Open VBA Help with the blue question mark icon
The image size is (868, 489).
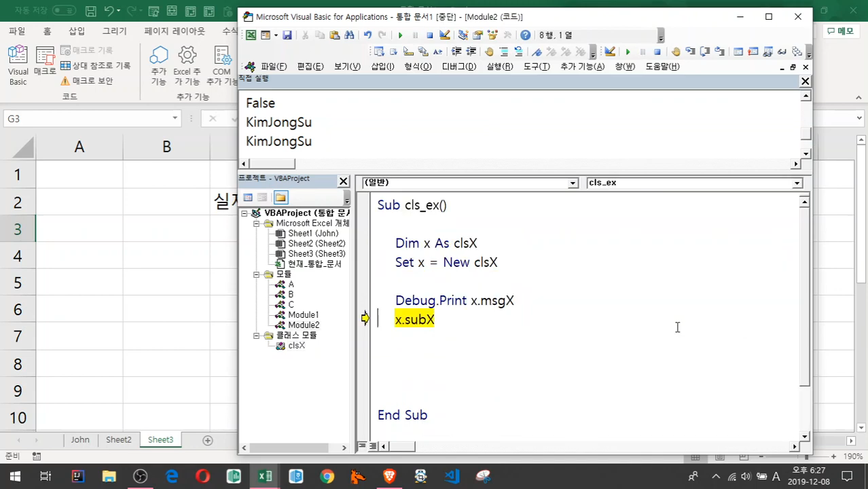click(x=525, y=35)
